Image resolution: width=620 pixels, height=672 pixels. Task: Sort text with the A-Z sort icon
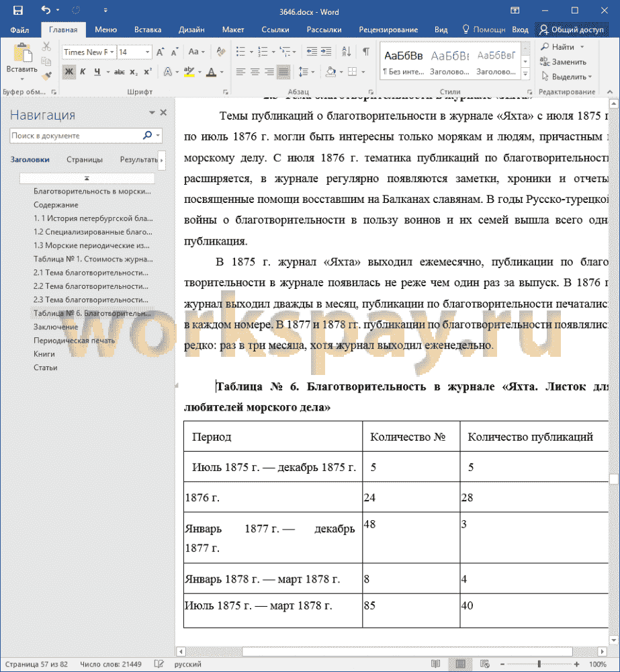click(x=346, y=52)
